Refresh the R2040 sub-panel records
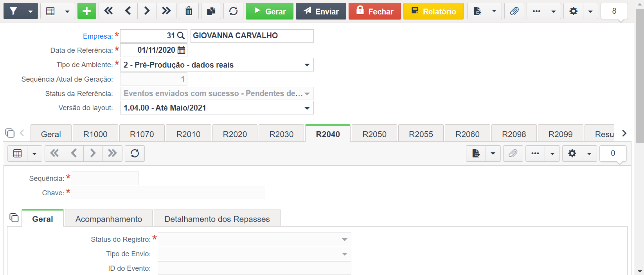 pyautogui.click(x=135, y=153)
